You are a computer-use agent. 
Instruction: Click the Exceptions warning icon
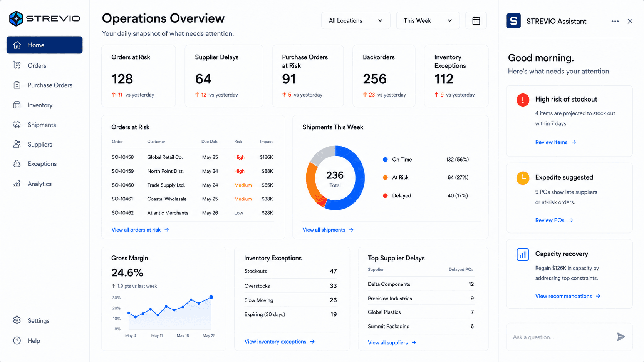pos(17,164)
